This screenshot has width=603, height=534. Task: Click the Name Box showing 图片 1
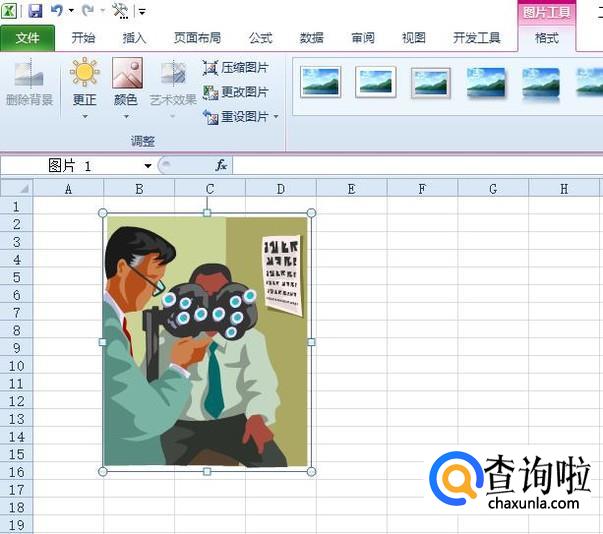point(70,166)
